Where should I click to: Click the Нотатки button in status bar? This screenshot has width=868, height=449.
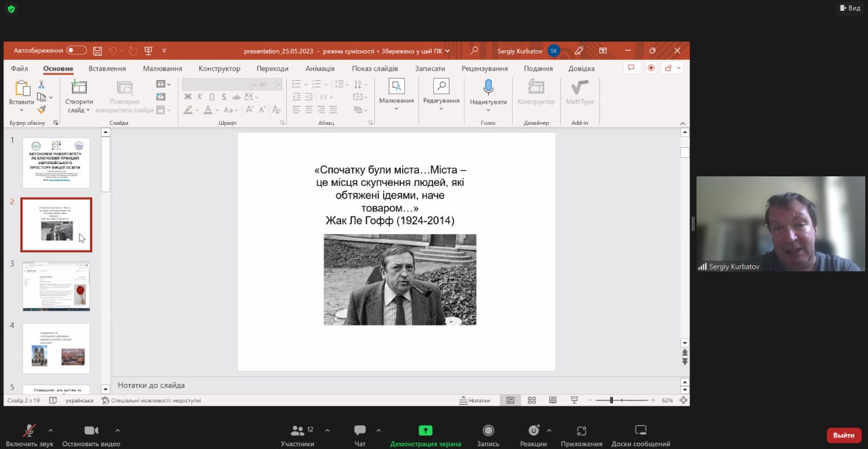[x=475, y=400]
